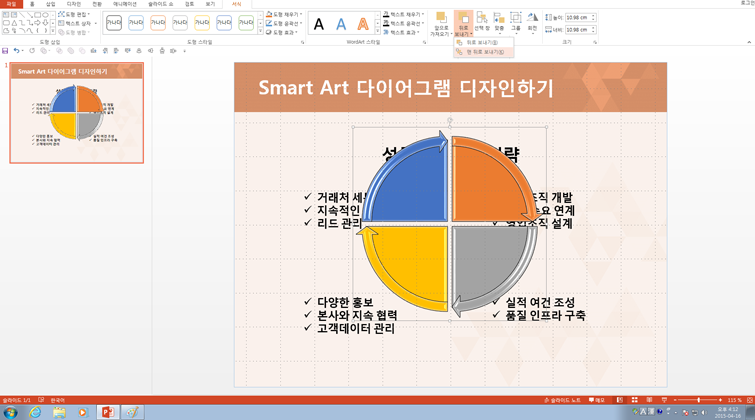Pick the rectangle shape in shapes gallery
Screen dimensions: 755x420
point(38,15)
